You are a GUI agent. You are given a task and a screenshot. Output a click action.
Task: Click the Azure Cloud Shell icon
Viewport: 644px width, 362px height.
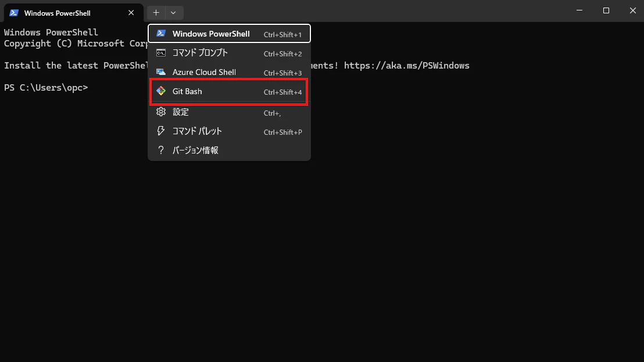pyautogui.click(x=161, y=72)
